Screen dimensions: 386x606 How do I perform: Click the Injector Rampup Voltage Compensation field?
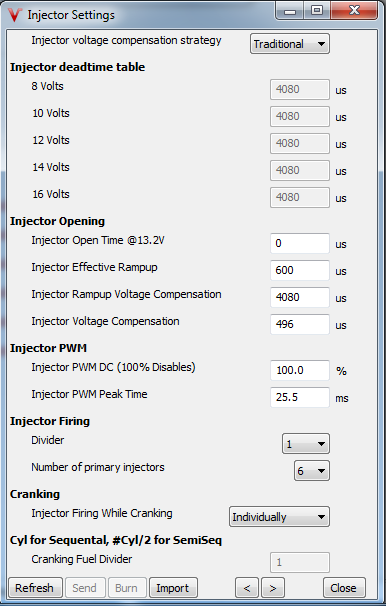300,297
